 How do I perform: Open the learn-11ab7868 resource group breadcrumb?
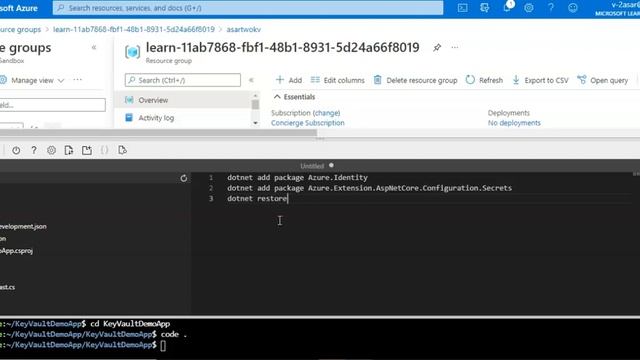click(x=134, y=29)
